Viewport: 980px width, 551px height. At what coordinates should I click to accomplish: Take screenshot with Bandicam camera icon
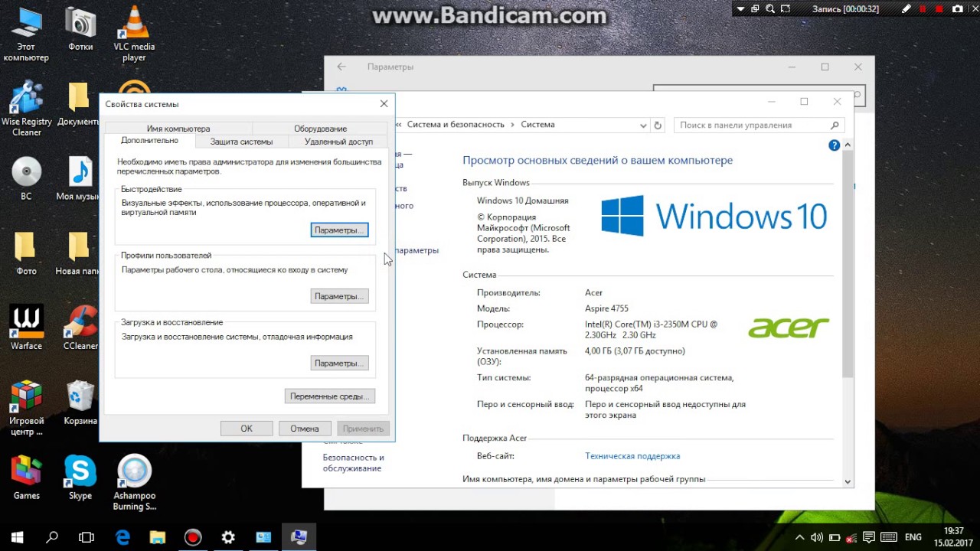tap(957, 9)
